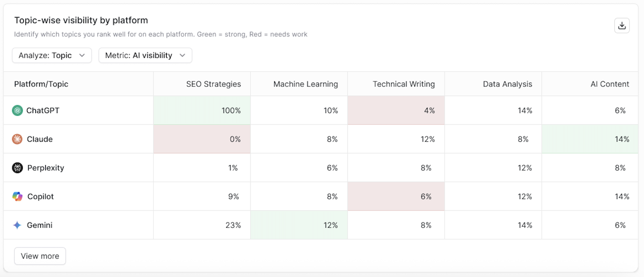Click the green 100% ChatGPT SEO cell
The image size is (644, 277).
202,110
